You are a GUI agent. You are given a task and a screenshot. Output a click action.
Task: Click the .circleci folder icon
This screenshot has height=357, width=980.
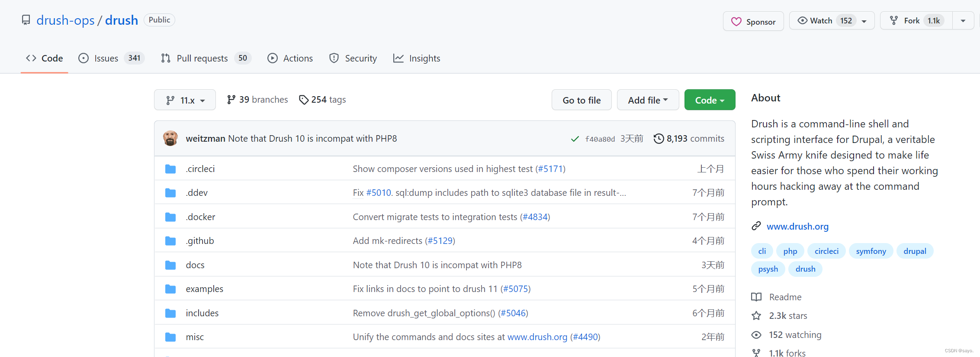point(170,169)
